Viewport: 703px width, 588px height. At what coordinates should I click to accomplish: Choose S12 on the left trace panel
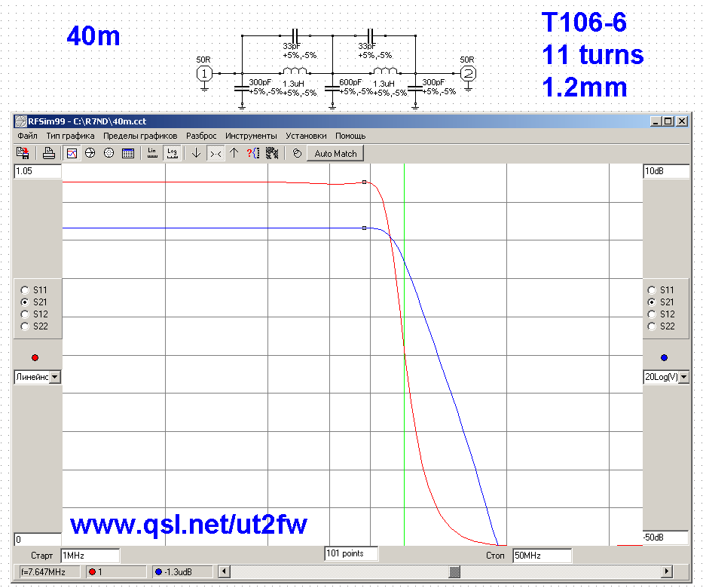coord(25,314)
